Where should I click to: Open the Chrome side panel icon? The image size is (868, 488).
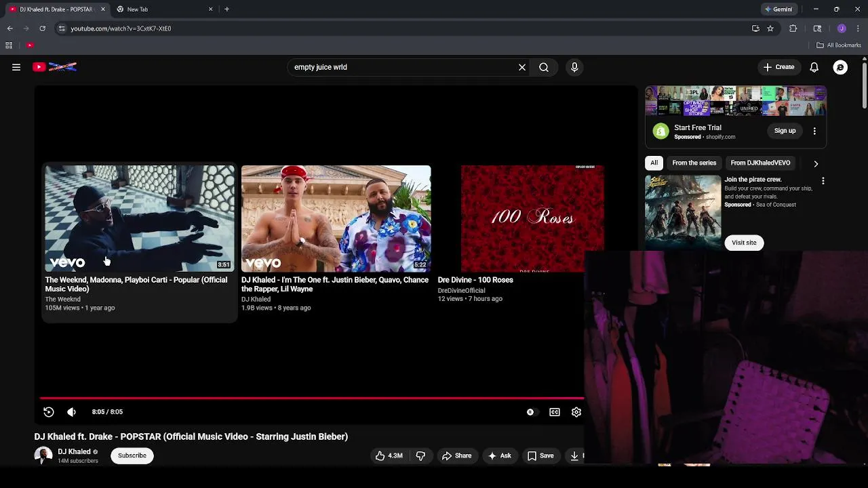(817, 28)
